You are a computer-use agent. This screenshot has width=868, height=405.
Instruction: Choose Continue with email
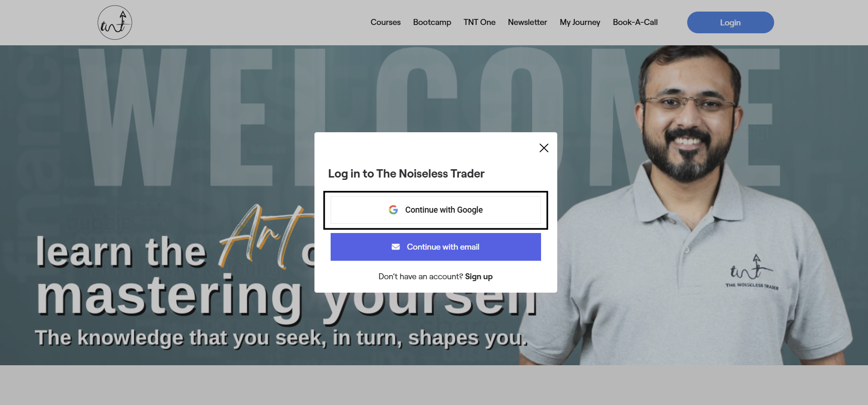[x=436, y=247]
